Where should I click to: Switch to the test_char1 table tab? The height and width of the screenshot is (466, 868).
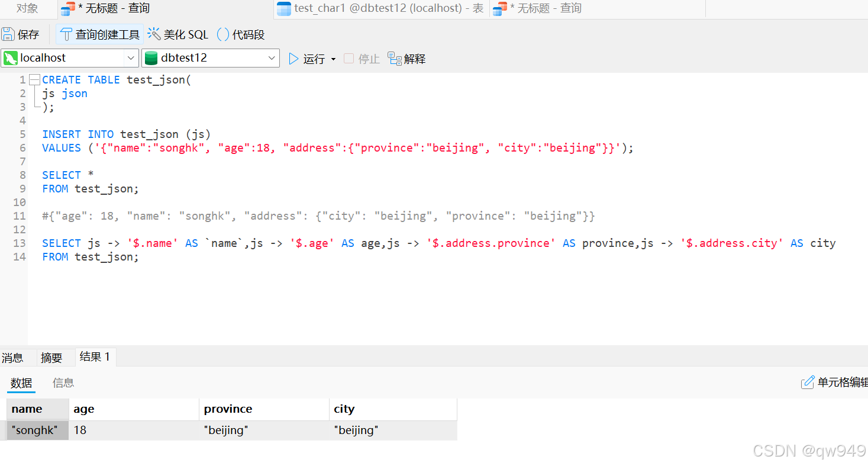[x=379, y=8]
